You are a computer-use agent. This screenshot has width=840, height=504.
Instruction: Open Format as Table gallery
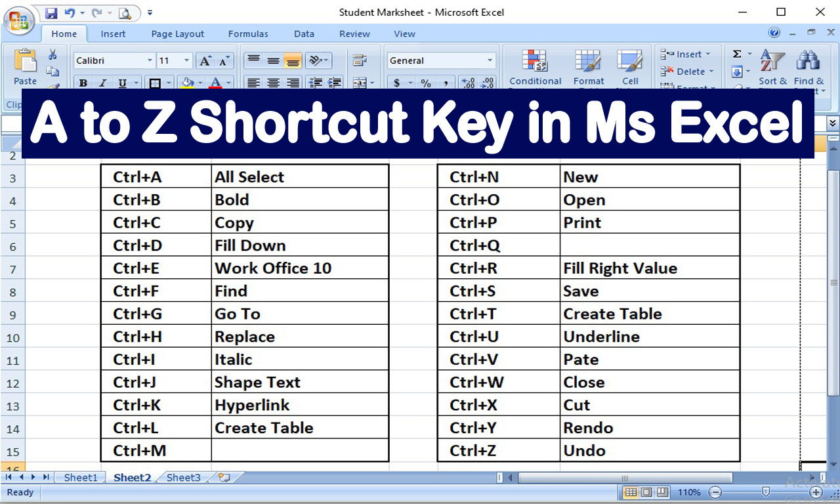(x=589, y=68)
